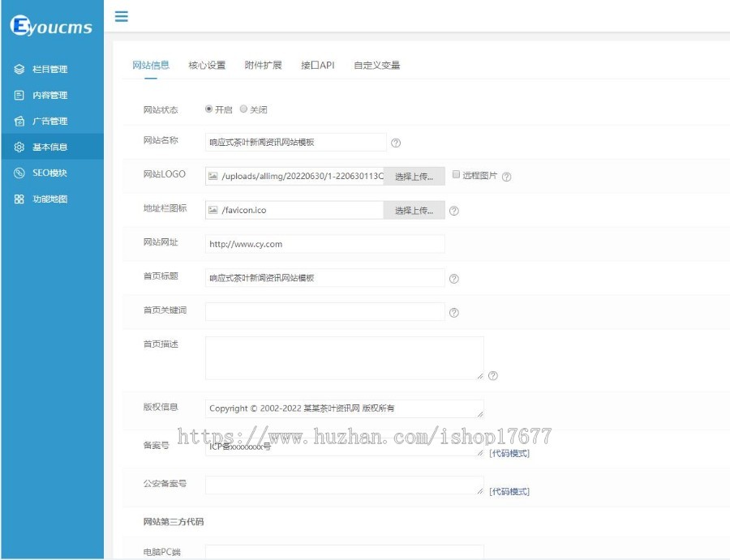Enable the 远程图片 checkbox
This screenshot has width=730, height=560.
pyautogui.click(x=456, y=174)
